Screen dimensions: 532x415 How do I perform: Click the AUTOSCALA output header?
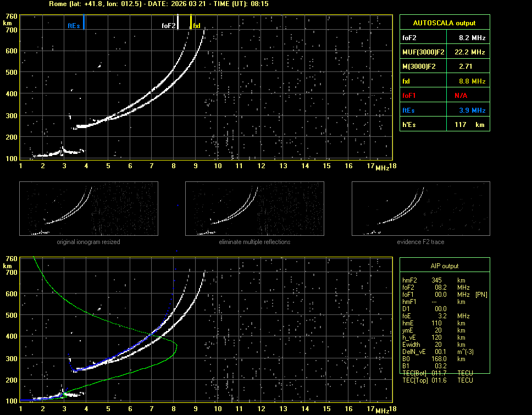[x=444, y=23]
